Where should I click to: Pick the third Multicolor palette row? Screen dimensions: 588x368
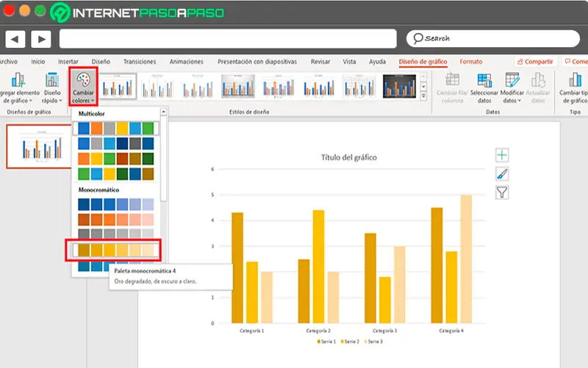116,158
